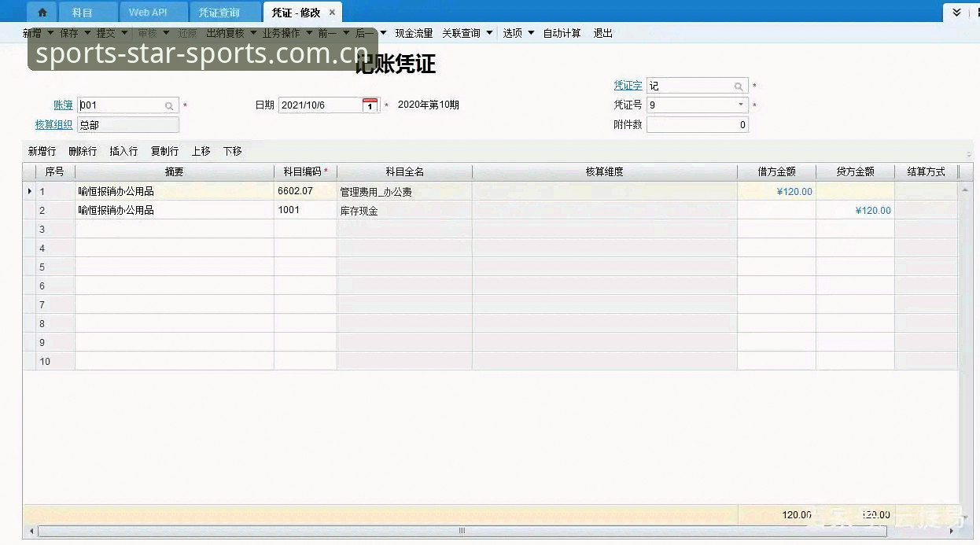This screenshot has height=545, width=980.
Task: Click the 结算方式 column header
Action: click(x=926, y=171)
